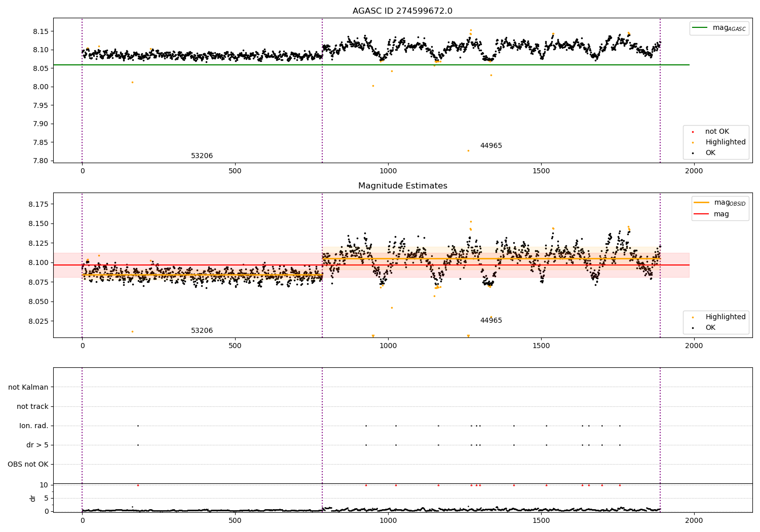Click the 8.00 tick on top plot y-axis
Screen dimensions: 760x532
coord(41,87)
